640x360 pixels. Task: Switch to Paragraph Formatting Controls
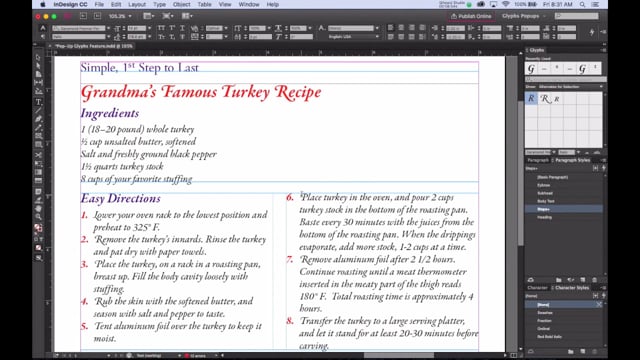[43, 37]
